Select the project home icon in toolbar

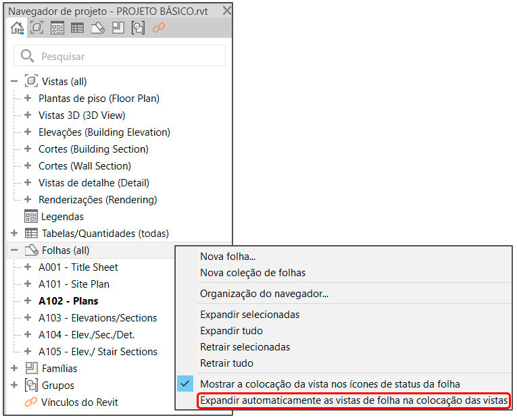pos(17,28)
